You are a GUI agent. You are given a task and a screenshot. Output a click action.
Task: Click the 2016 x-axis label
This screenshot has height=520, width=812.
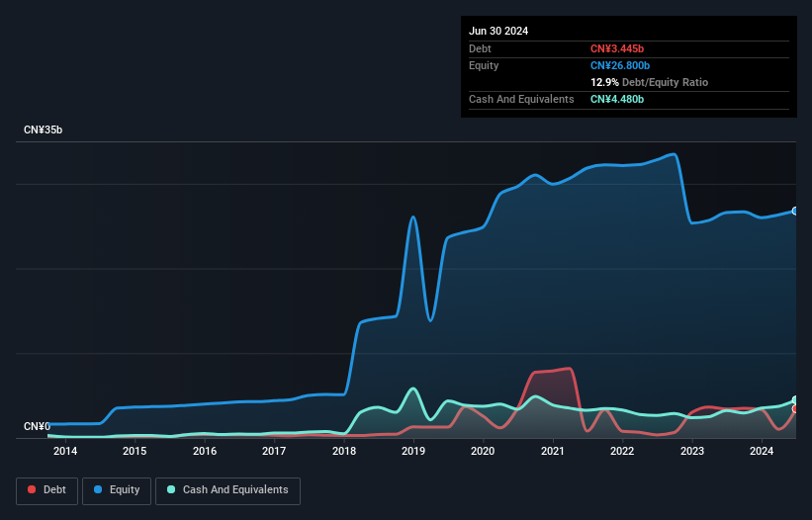[205, 451]
